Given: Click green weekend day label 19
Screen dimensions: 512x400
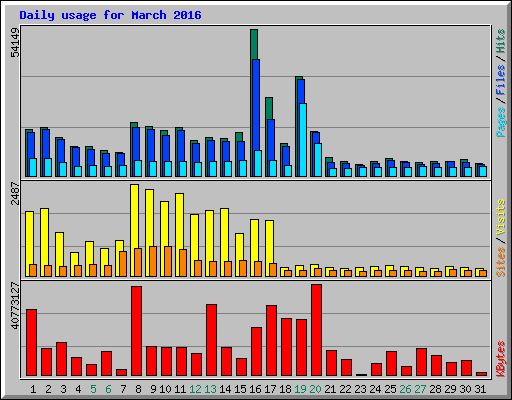Looking at the screenshot, I should 300,389.
